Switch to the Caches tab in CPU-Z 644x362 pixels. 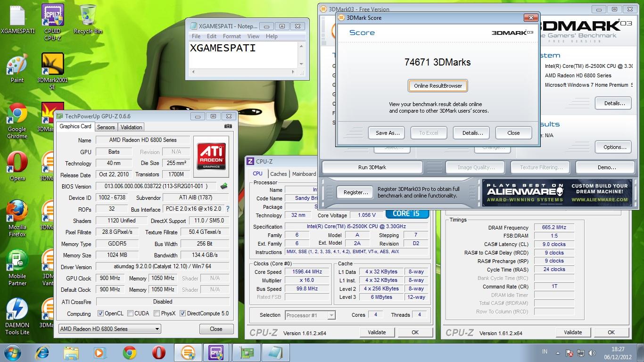tap(278, 174)
